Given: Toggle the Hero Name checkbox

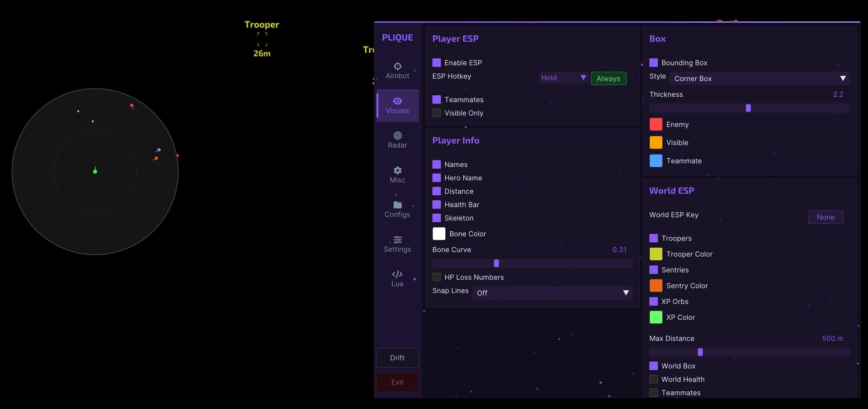Looking at the screenshot, I should coord(437,178).
